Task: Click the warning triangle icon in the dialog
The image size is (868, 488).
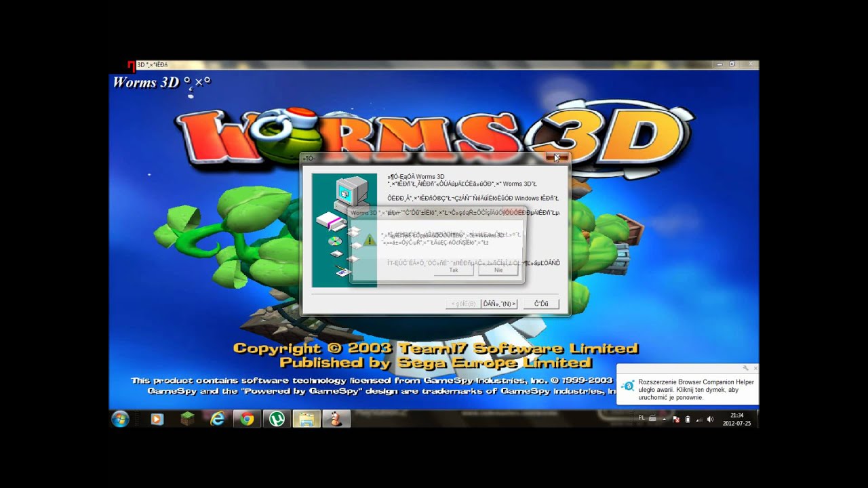Action: (x=369, y=240)
